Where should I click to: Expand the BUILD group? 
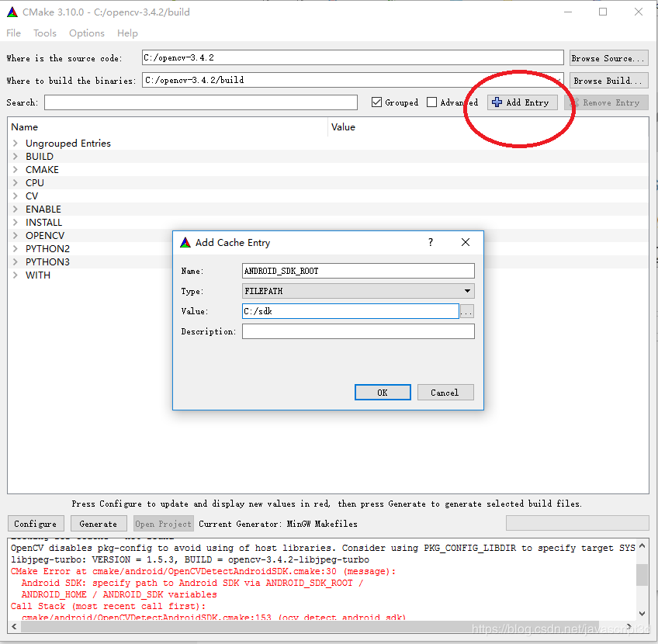click(x=15, y=156)
